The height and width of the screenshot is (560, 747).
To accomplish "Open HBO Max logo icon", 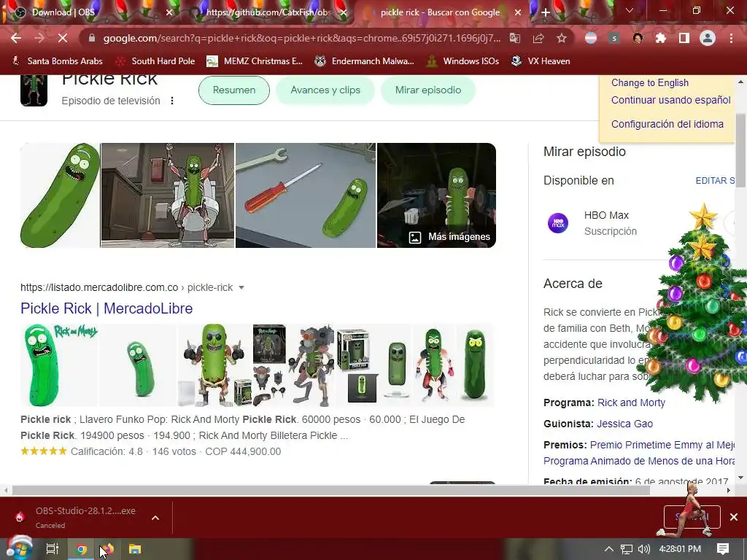I will pyautogui.click(x=558, y=223).
